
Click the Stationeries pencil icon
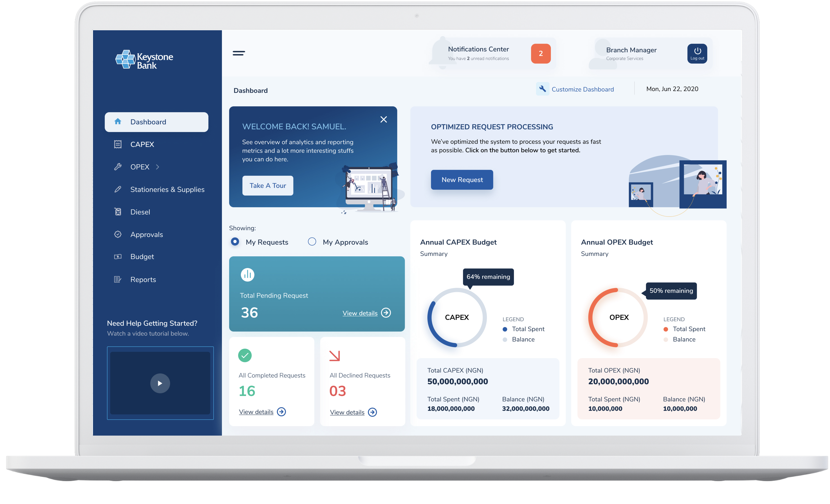coord(118,189)
